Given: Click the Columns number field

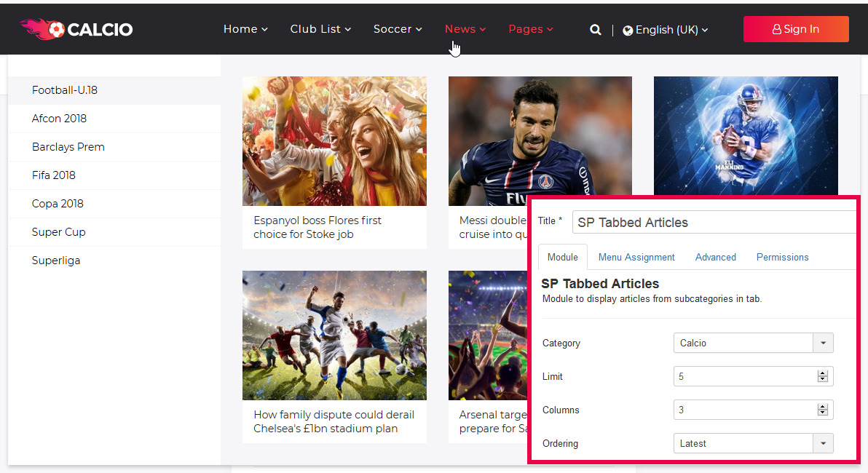Looking at the screenshot, I should coord(754,410).
